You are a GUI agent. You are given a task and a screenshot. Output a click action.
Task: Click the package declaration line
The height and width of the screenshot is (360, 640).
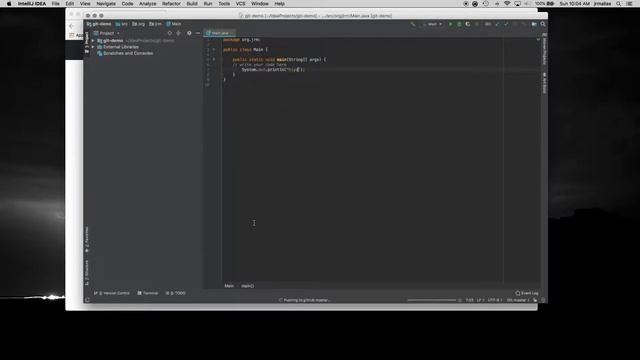point(241,40)
